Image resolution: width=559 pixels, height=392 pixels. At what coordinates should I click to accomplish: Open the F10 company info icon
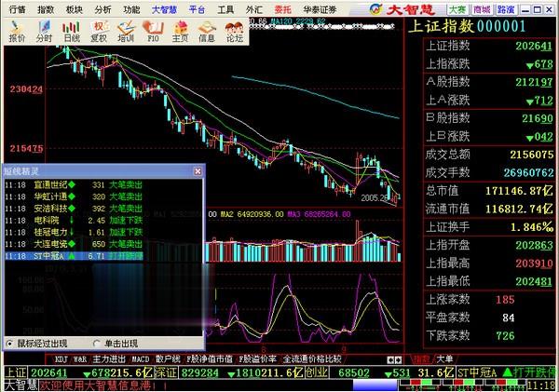(x=153, y=32)
